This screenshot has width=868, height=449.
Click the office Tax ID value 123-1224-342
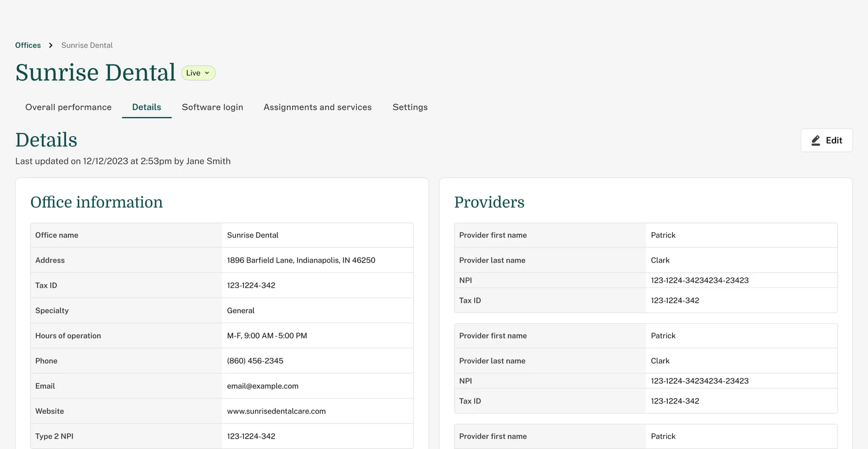tap(251, 285)
